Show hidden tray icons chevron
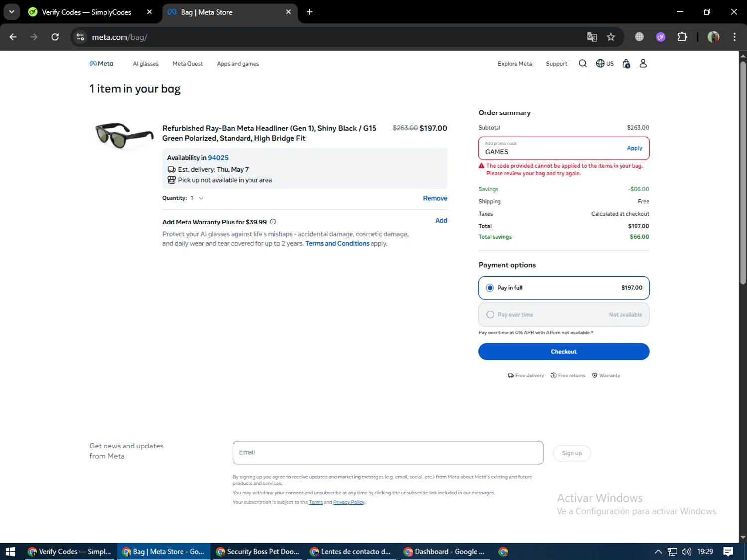Image resolution: width=747 pixels, height=560 pixels. click(x=658, y=552)
